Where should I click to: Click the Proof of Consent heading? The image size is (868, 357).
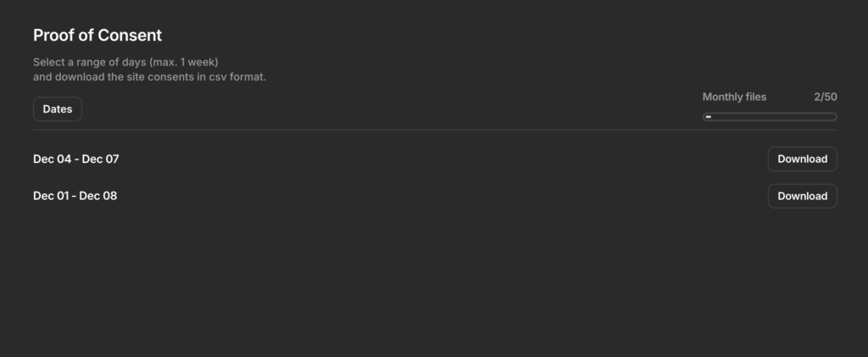point(97,35)
